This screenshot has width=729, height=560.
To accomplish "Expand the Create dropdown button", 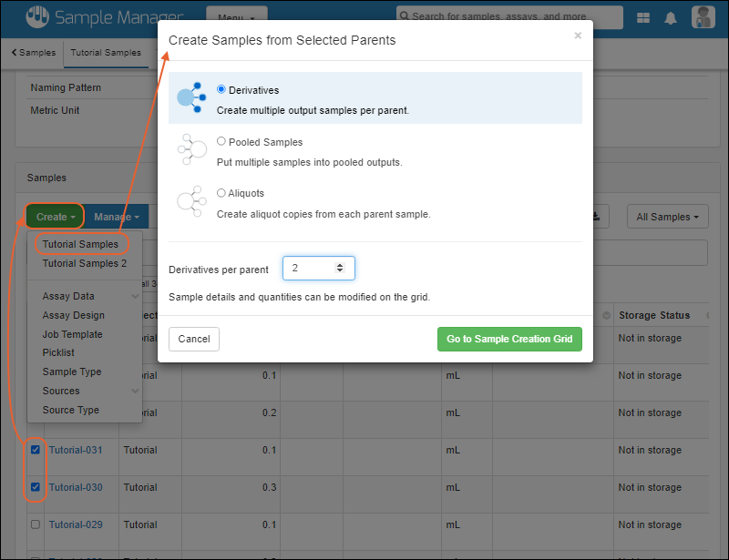I will tap(55, 217).
